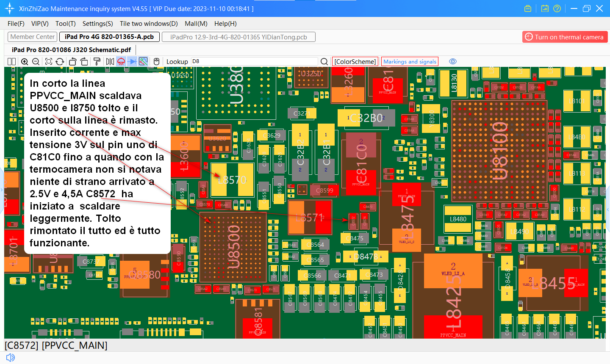
Task: Click the mouse settings icon
Action: (156, 62)
